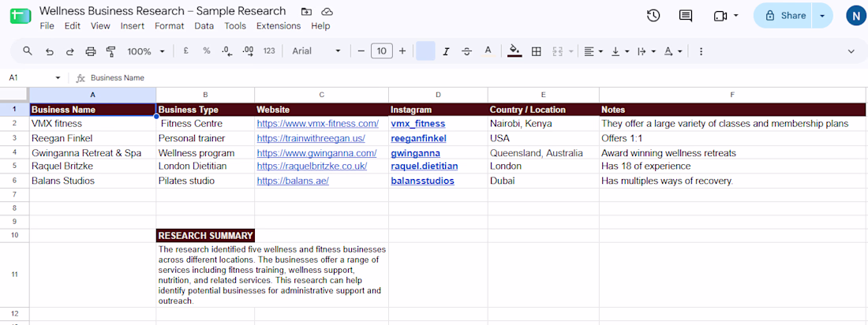Toggle bold formatting button
The width and height of the screenshot is (868, 325).
point(425,51)
